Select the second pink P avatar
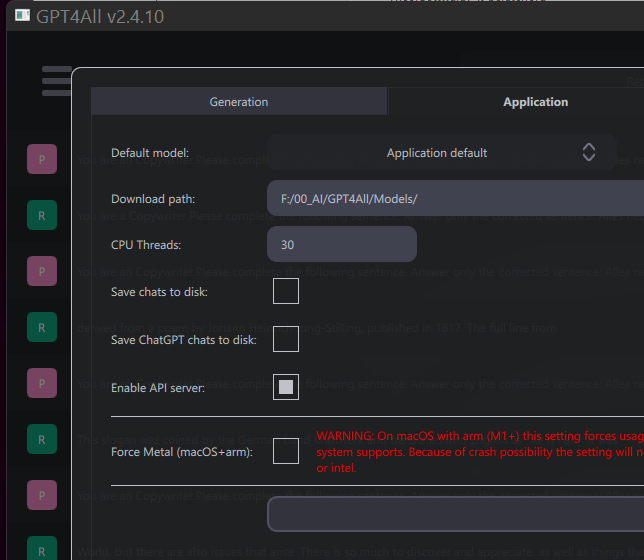Image resolution: width=644 pixels, height=560 pixels. [41, 271]
